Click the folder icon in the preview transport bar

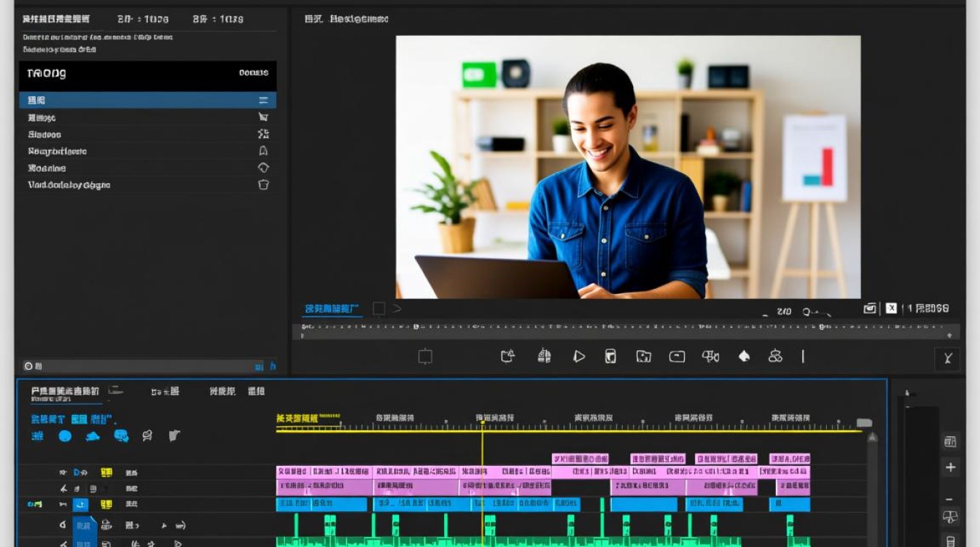pyautogui.click(x=643, y=357)
